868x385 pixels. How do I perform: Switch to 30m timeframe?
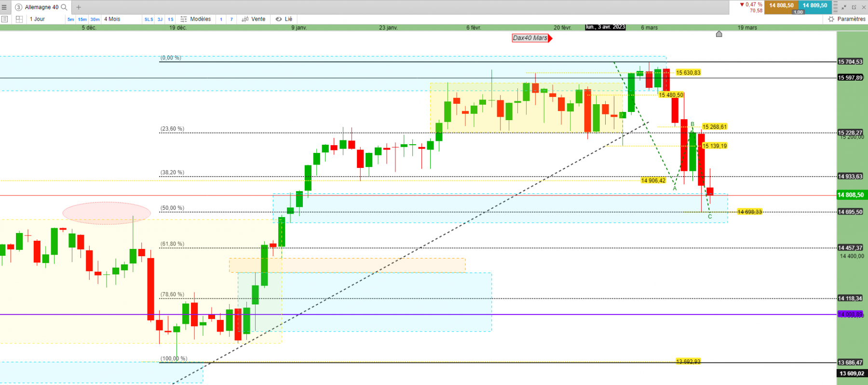tap(95, 19)
